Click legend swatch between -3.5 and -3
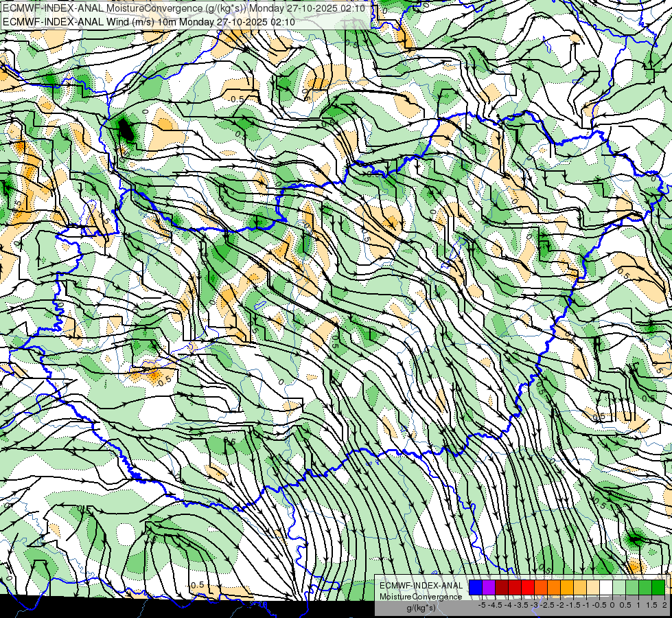Image resolution: width=672 pixels, height=618 pixels. [x=528, y=588]
